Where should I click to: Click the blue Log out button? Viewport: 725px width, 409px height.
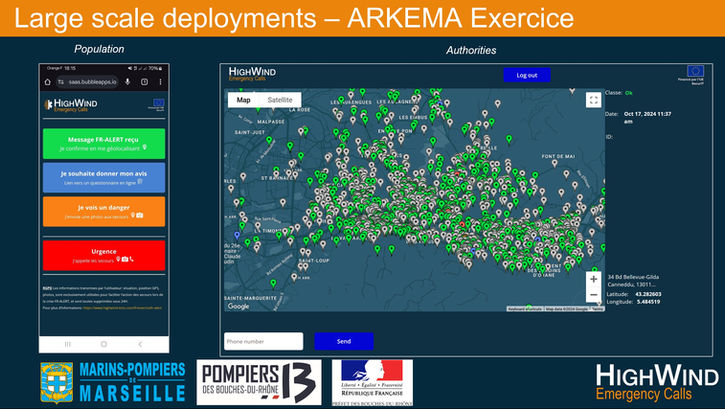pos(527,75)
